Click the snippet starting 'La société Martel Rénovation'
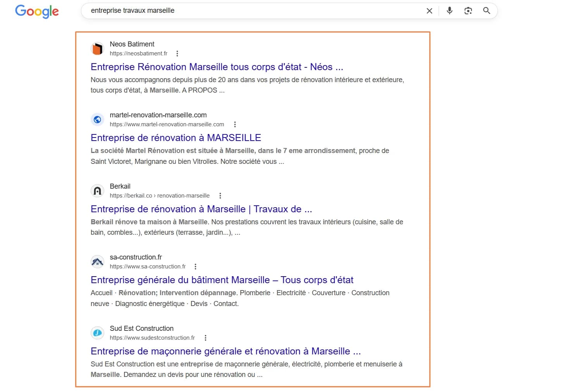 [x=240, y=156]
